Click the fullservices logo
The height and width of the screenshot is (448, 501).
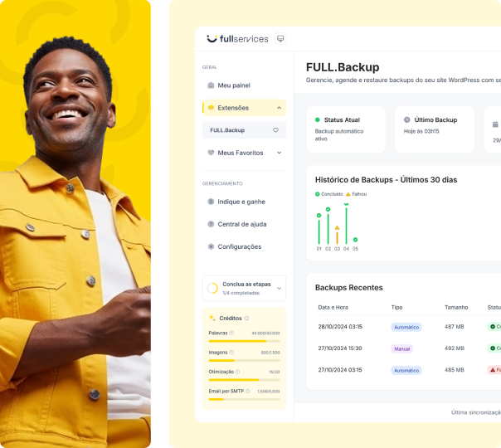click(x=238, y=38)
